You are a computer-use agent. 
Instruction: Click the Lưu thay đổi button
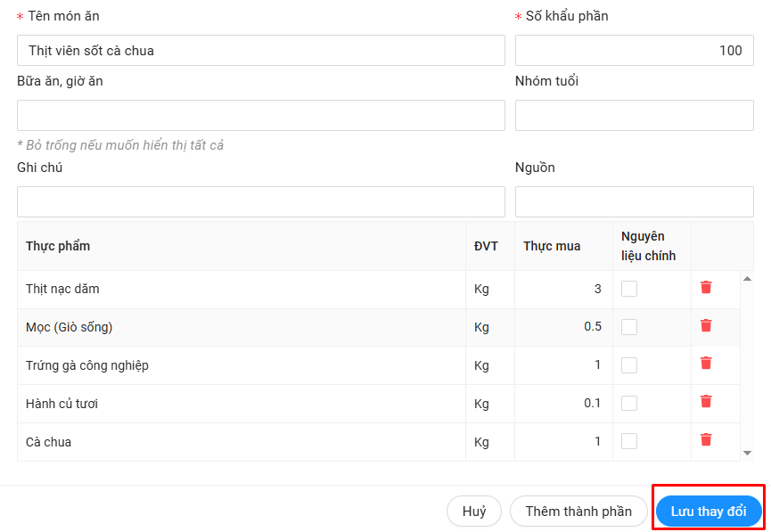pos(709,512)
